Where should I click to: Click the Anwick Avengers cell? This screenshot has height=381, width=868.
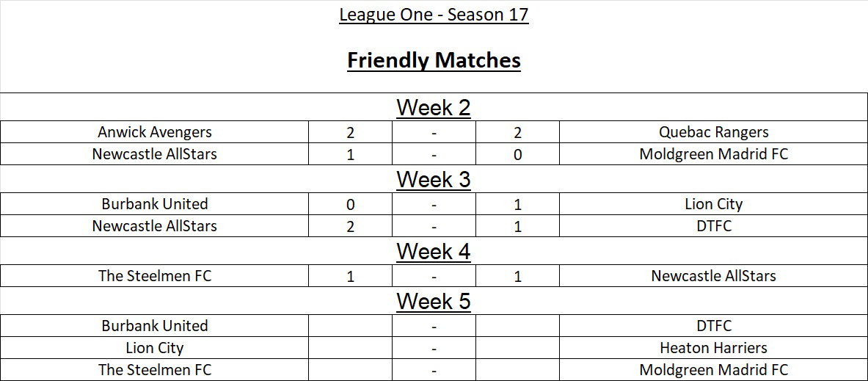(x=154, y=132)
